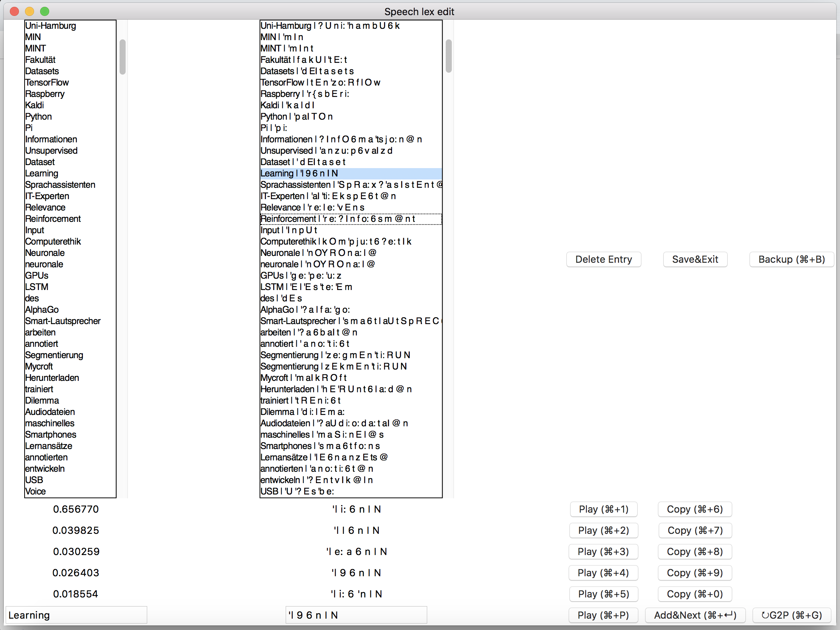
Task: Choose Smartphones in the left word list
Action: (50, 435)
